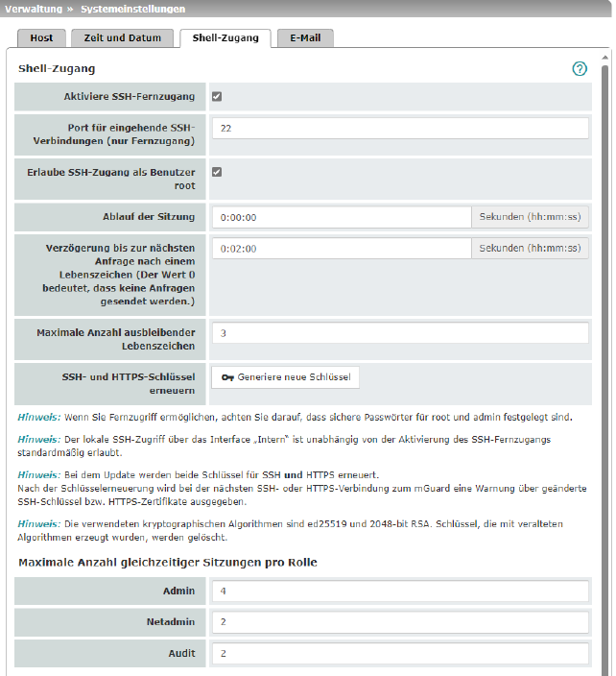Switch to the Host tab

point(41,38)
